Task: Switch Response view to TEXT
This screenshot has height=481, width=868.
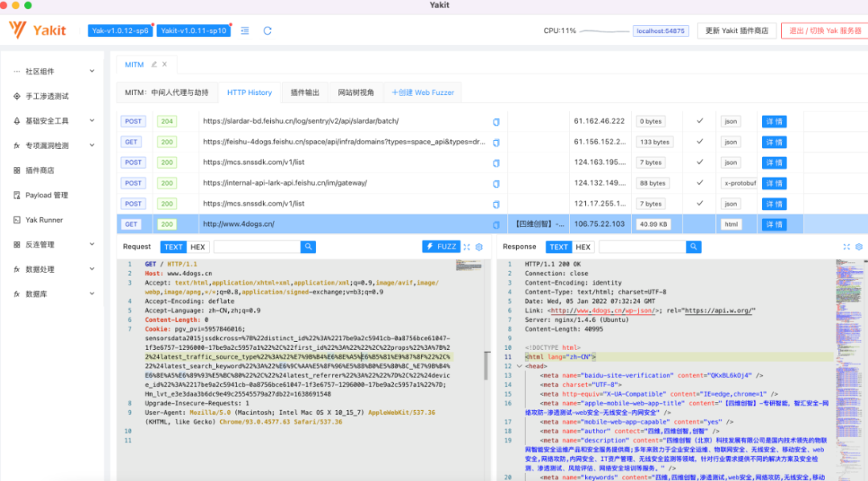Action: pos(559,247)
